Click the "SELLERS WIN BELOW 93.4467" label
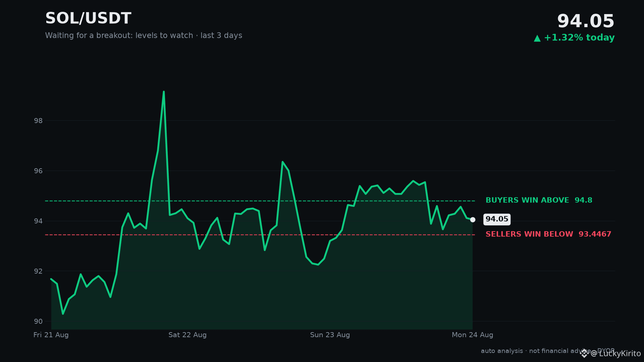Image resolution: width=644 pixels, height=362 pixels. pos(548,234)
